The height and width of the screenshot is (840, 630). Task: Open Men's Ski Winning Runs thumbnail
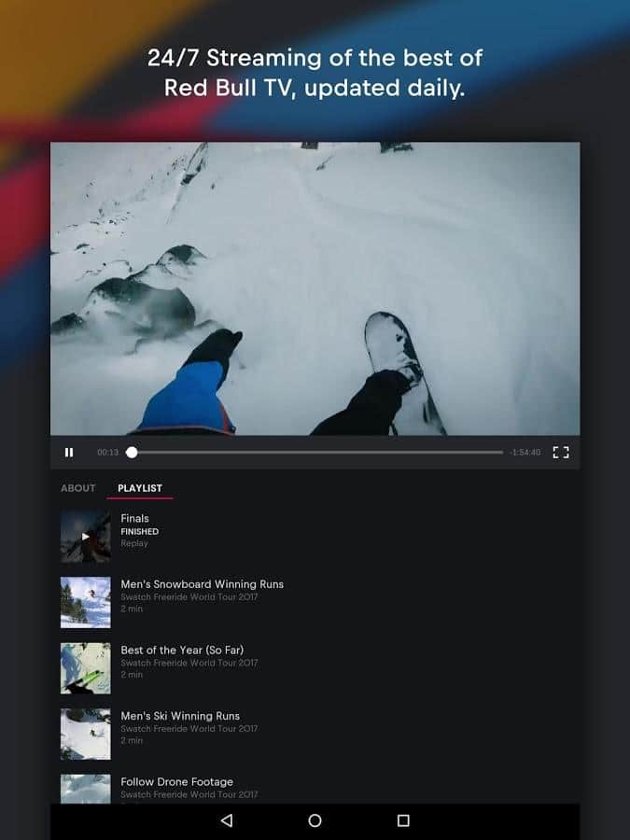tap(86, 734)
